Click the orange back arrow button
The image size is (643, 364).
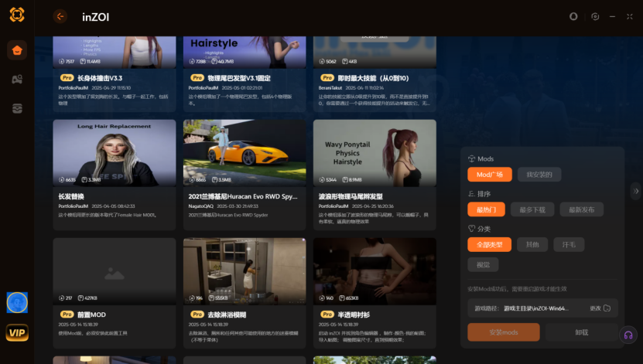point(60,16)
